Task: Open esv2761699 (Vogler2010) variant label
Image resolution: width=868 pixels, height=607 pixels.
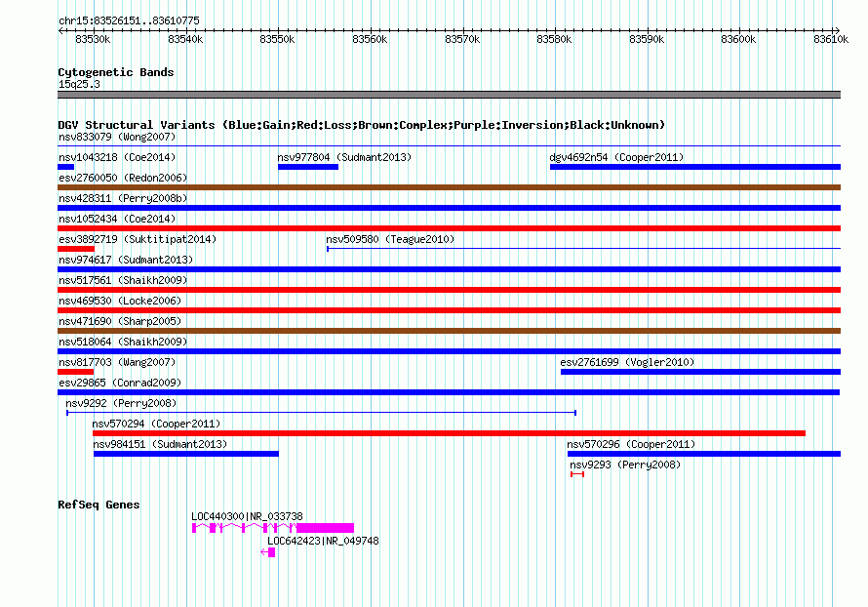Action: (627, 362)
